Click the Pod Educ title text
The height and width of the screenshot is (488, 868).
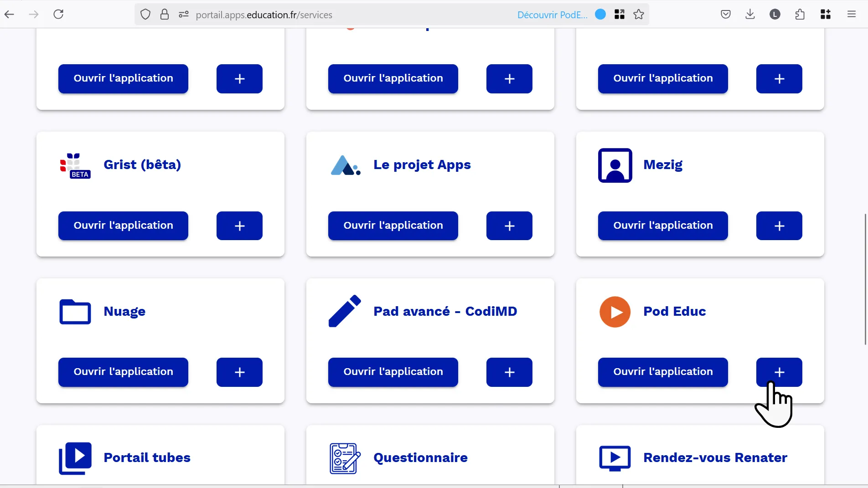pos(674,311)
